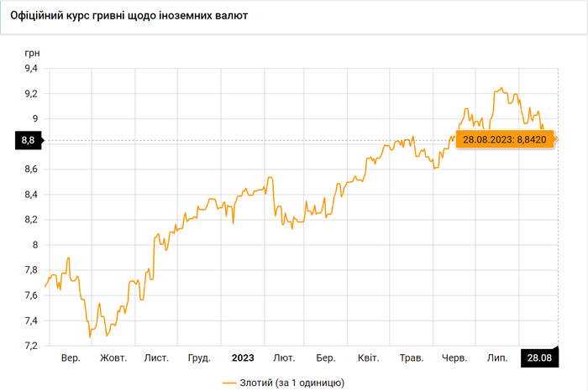Select the Трав. month axis label

(412, 358)
